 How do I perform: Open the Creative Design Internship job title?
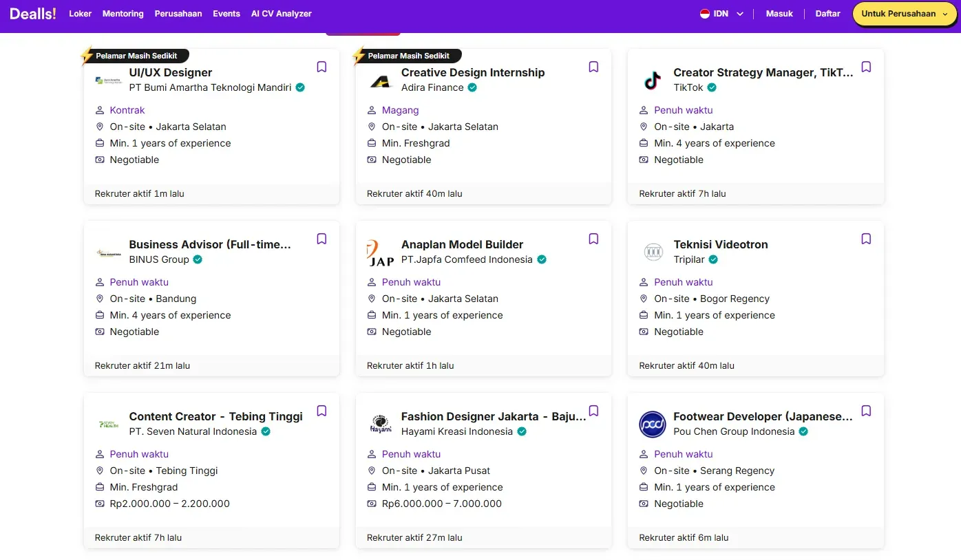473,72
